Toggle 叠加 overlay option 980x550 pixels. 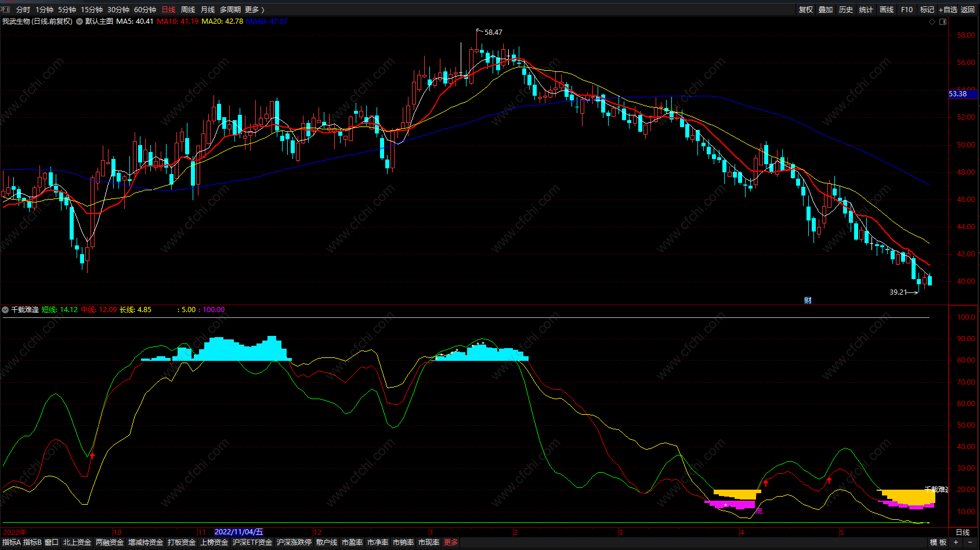(x=826, y=9)
